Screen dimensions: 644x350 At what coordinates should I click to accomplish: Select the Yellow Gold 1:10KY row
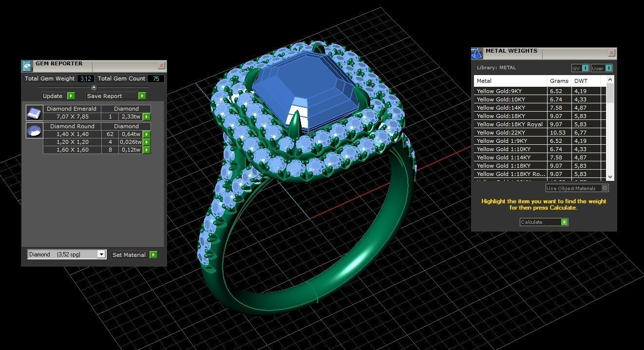coord(540,149)
